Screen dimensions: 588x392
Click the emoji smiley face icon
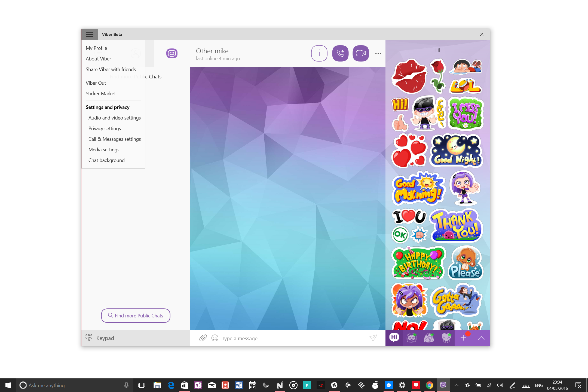click(x=215, y=338)
